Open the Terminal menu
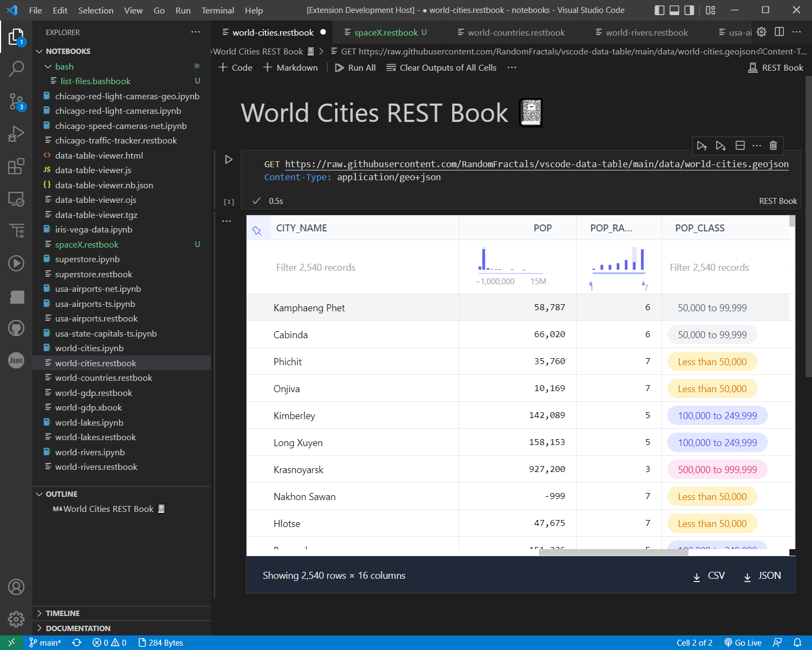The height and width of the screenshot is (650, 812). point(218,10)
